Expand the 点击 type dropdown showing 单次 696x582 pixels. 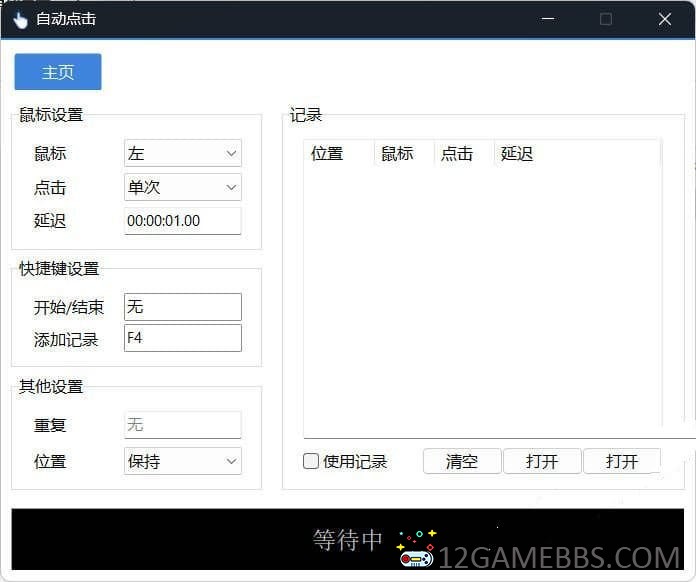coord(182,187)
